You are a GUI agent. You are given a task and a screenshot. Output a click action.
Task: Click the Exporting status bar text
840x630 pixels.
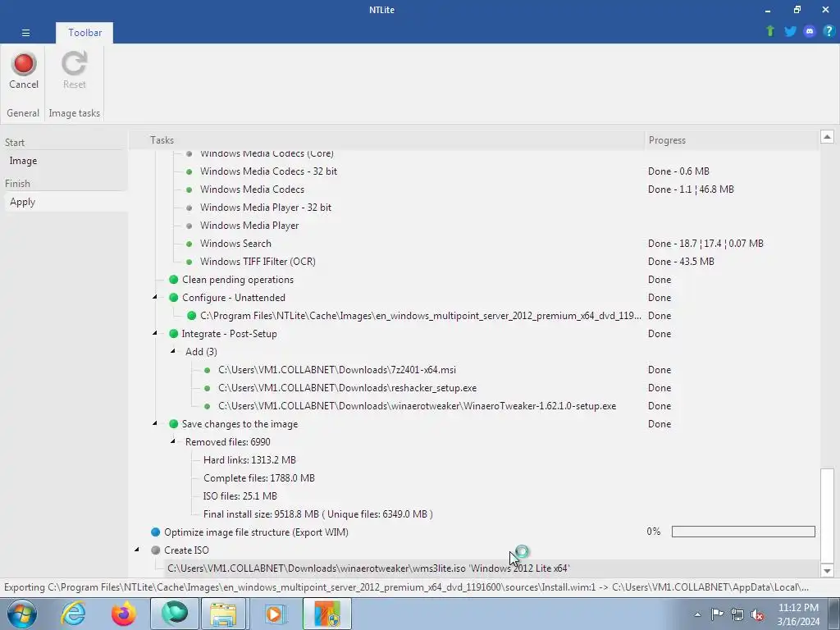pyautogui.click(x=406, y=587)
